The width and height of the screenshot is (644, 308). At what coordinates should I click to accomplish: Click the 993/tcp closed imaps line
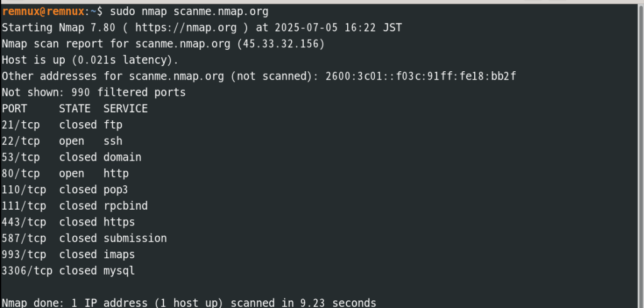(x=68, y=254)
